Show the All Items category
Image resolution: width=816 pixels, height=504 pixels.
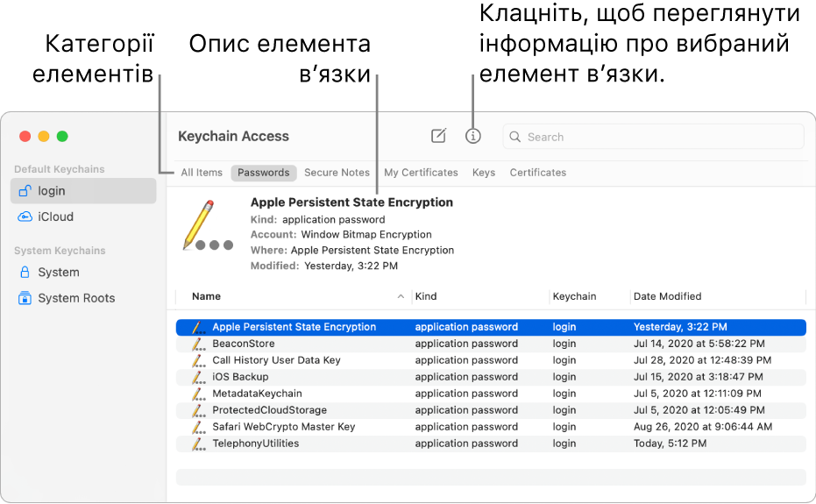[202, 173]
